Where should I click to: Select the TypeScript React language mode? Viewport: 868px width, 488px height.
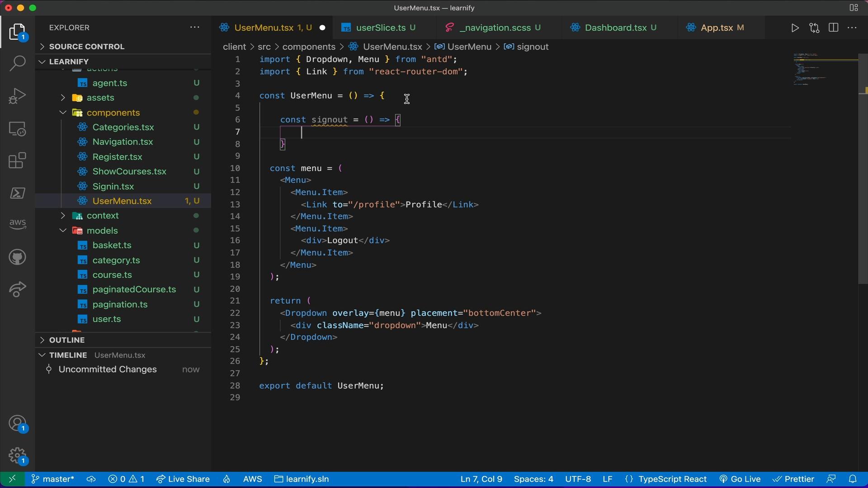pyautogui.click(x=672, y=479)
